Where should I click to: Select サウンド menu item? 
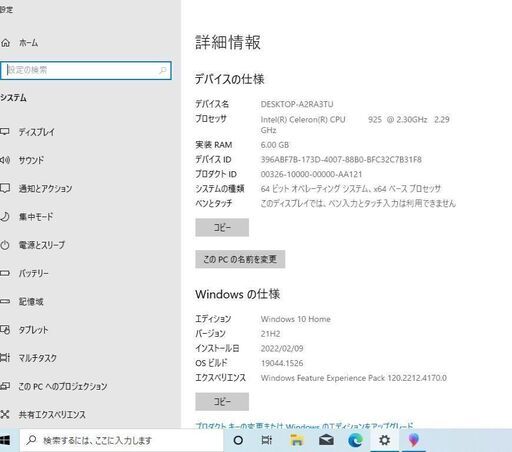(31, 160)
